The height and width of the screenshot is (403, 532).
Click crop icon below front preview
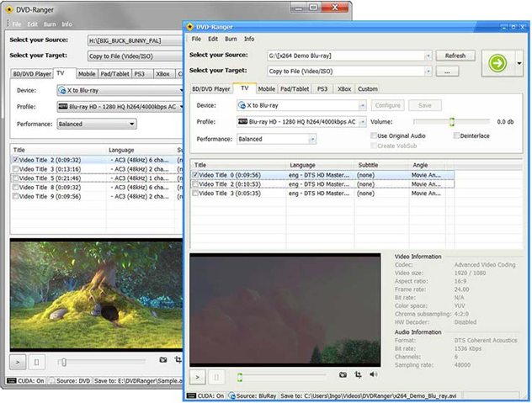click(358, 374)
